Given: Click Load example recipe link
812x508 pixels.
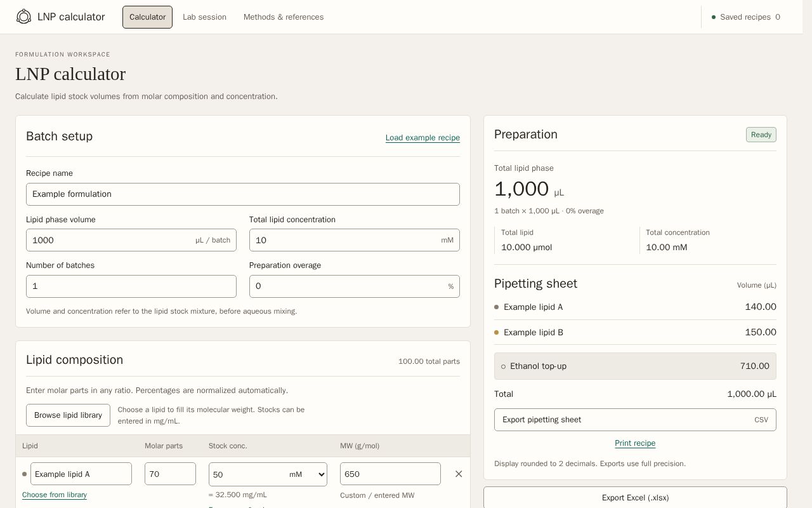Looking at the screenshot, I should (422, 138).
